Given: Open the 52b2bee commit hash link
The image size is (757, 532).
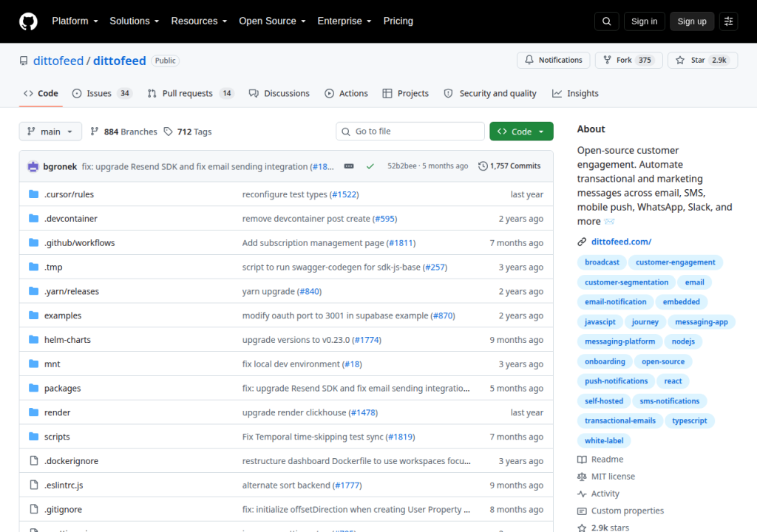Looking at the screenshot, I should tap(401, 166).
